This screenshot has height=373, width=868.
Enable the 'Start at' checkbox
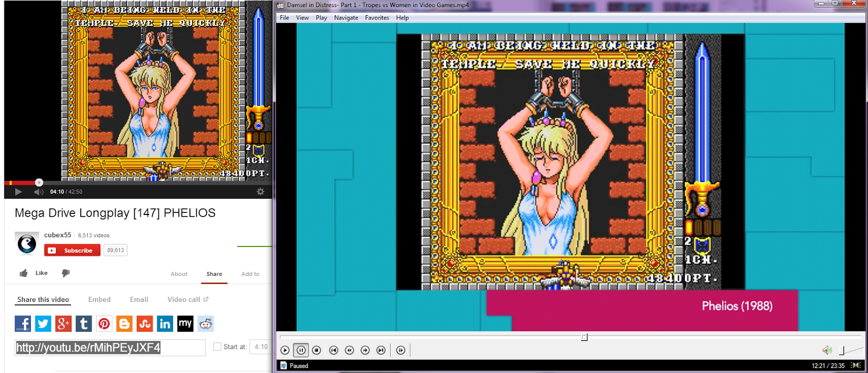tap(218, 347)
